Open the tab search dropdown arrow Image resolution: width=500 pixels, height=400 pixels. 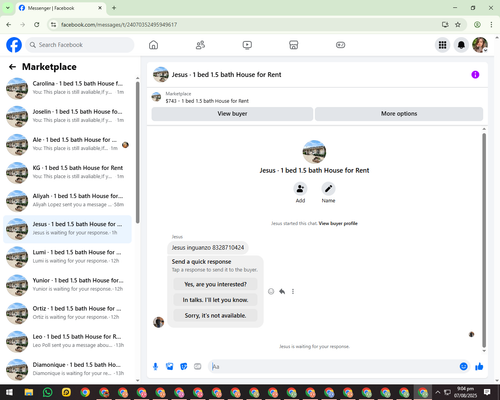point(8,8)
